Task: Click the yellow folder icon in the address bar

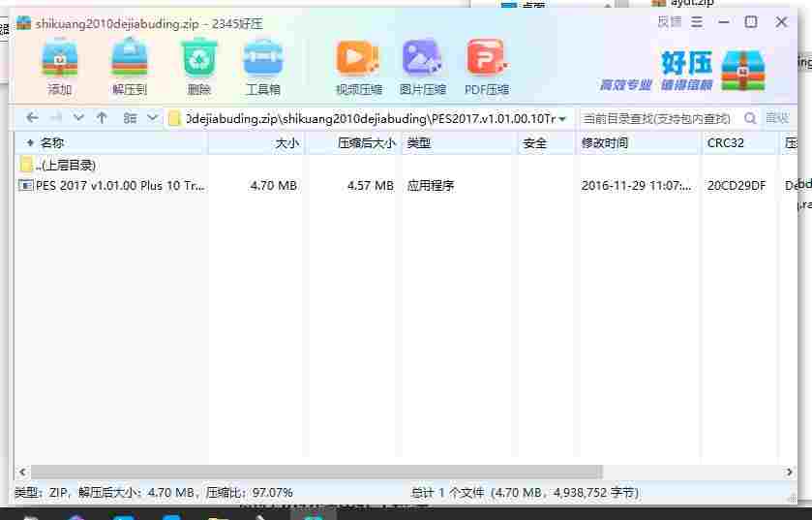Action: (x=175, y=118)
